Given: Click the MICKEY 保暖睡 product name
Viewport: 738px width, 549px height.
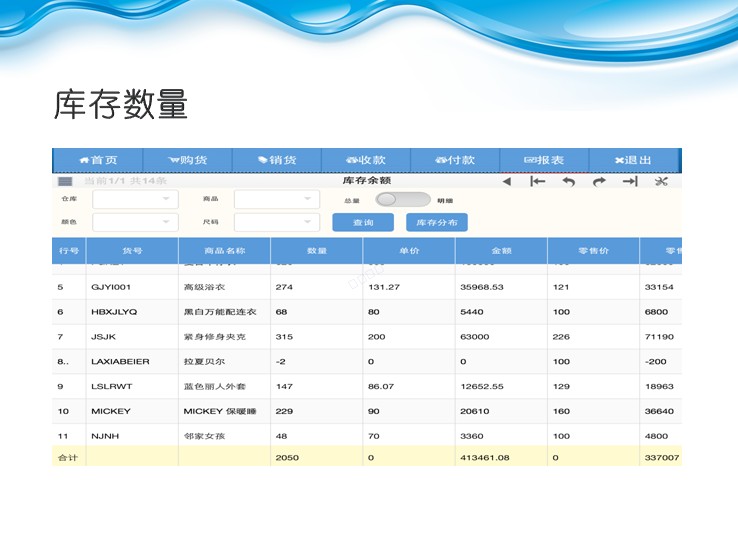Looking at the screenshot, I should point(220,411).
